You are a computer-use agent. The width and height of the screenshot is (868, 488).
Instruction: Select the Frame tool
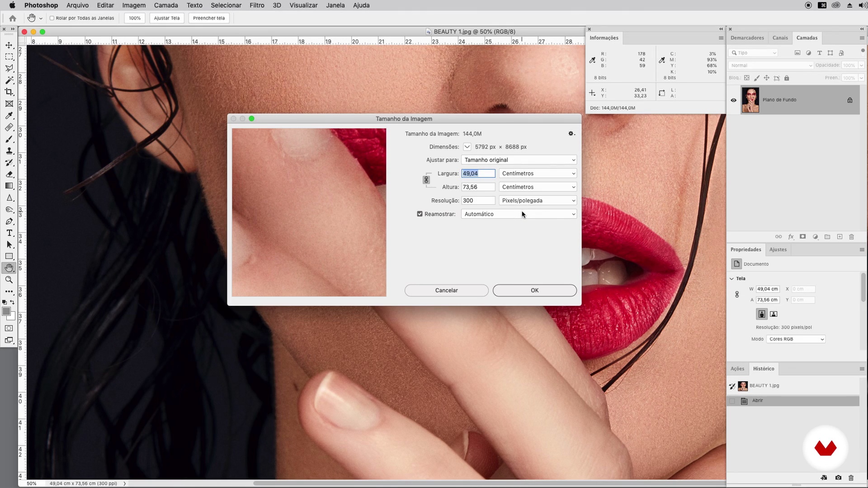coord(9,104)
